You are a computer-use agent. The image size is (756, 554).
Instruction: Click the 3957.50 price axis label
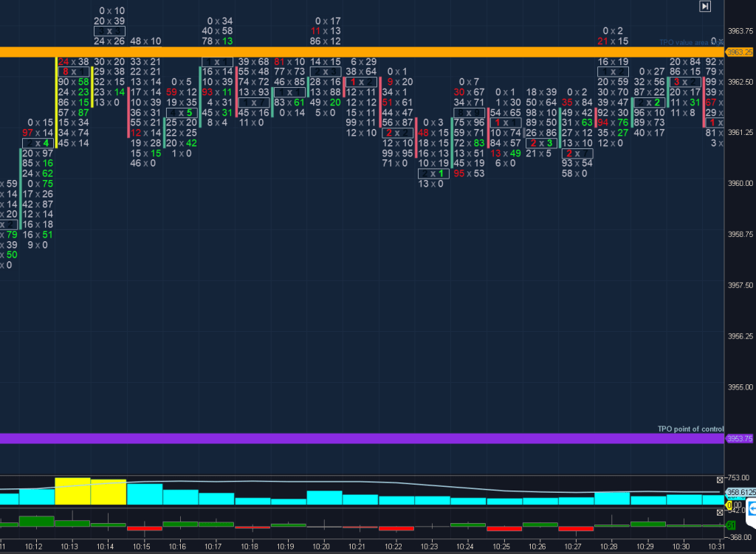[x=739, y=285]
